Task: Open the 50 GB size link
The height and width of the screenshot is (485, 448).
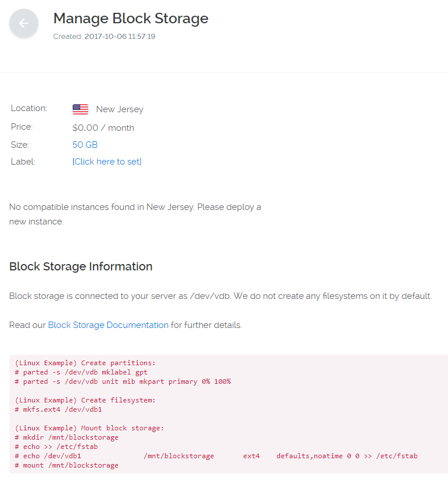Action: (85, 144)
